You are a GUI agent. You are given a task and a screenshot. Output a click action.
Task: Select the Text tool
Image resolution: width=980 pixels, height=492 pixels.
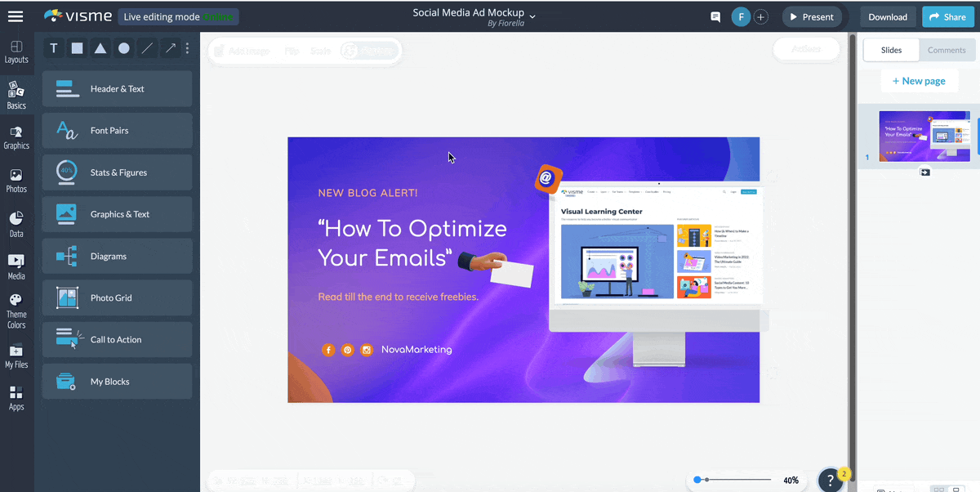click(x=53, y=48)
